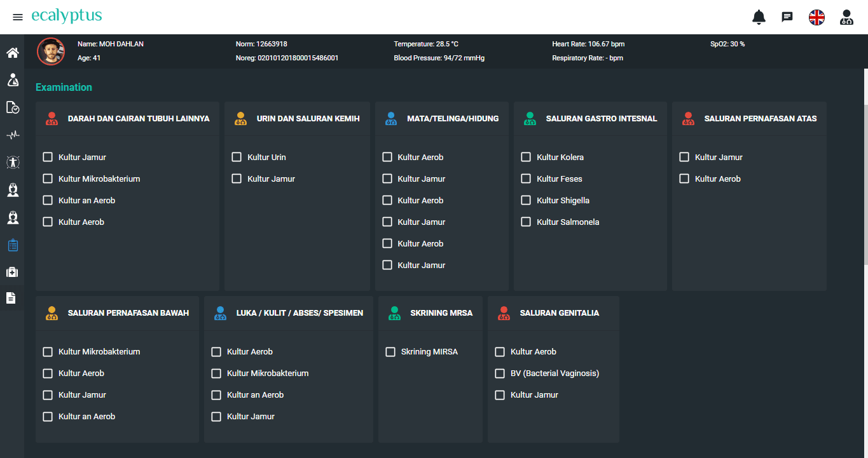Viewport: 868px width, 458px height.
Task: Check Kultur Salmonela option
Action: (x=526, y=222)
